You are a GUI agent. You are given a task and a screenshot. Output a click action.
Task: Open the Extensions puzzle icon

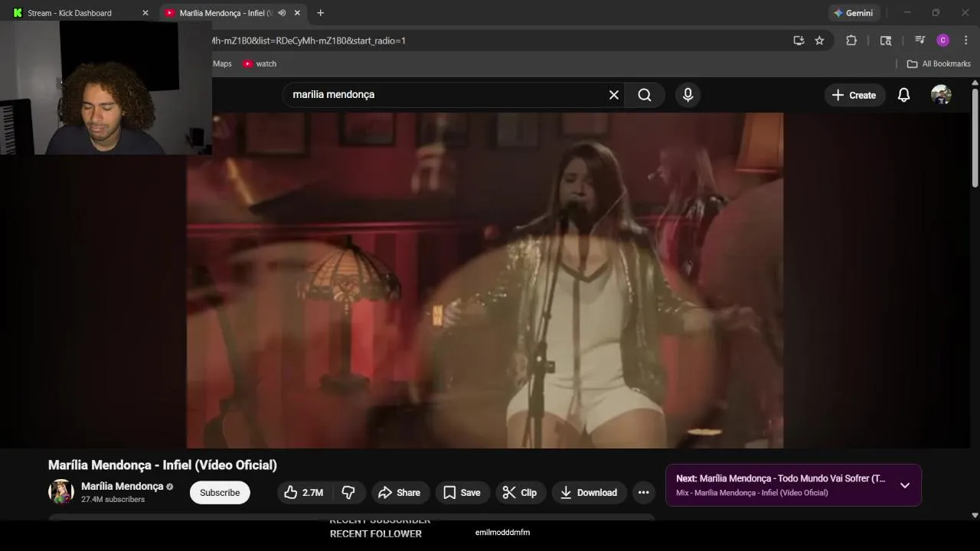(851, 41)
